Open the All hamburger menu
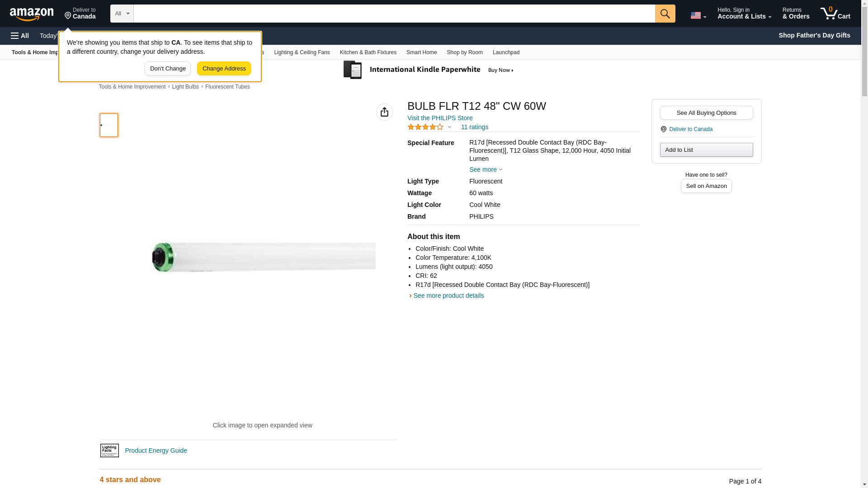 point(20,36)
